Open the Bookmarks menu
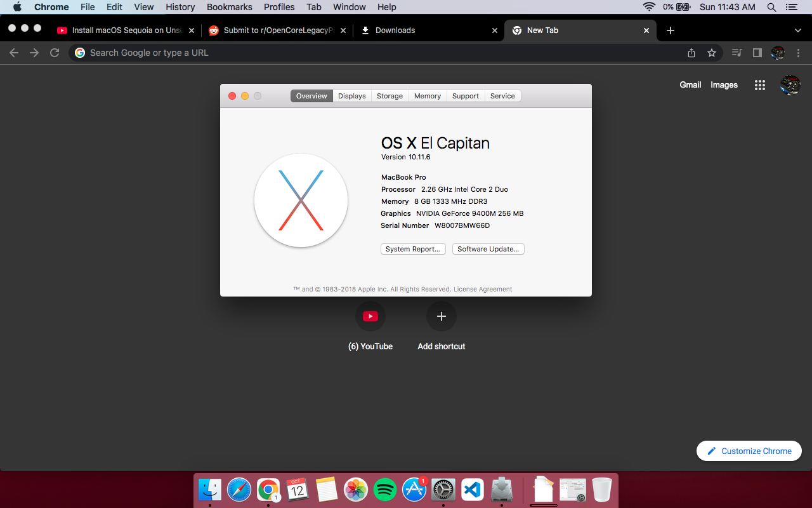 (229, 7)
